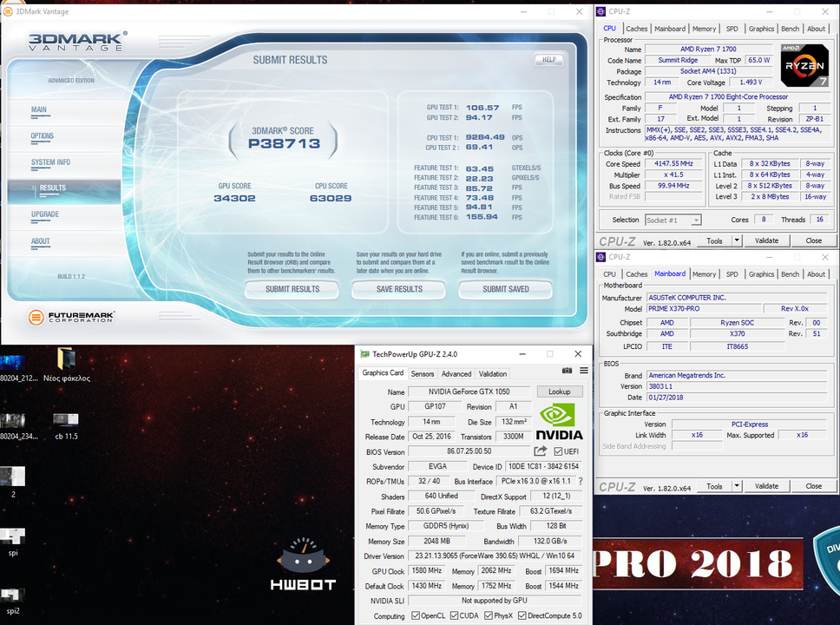
Task: Click the 3DMark score P38713
Action: pos(284,143)
